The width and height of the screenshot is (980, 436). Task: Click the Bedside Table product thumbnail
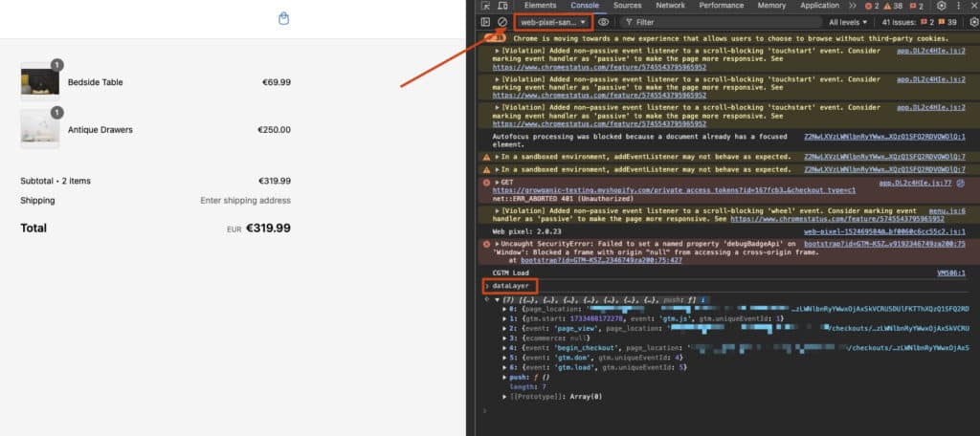click(40, 81)
